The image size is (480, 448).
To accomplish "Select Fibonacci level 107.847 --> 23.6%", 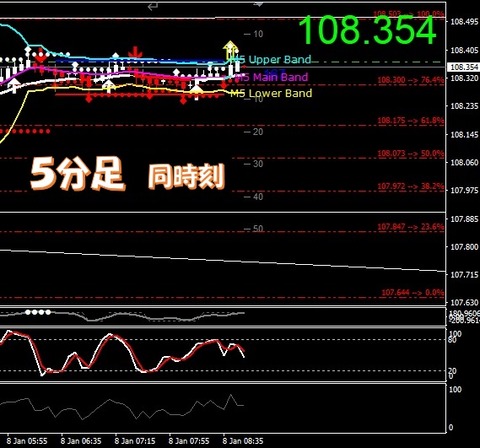I will [411, 227].
